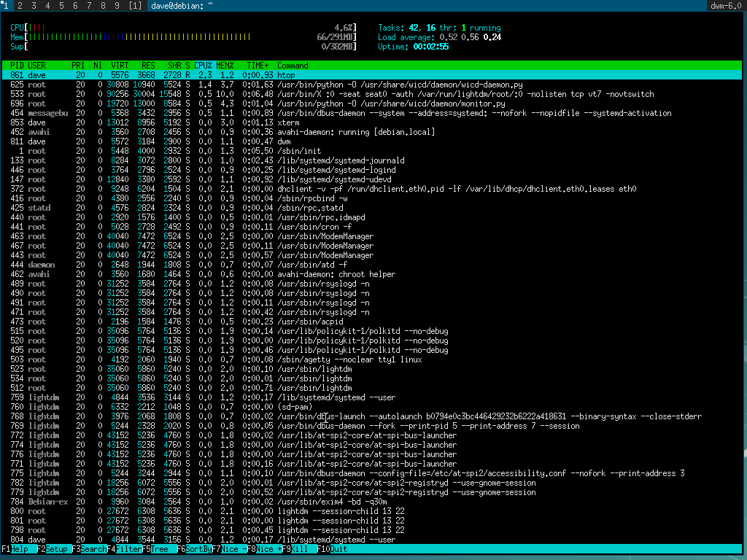
Task: Click the PID column header
Action: pos(18,66)
